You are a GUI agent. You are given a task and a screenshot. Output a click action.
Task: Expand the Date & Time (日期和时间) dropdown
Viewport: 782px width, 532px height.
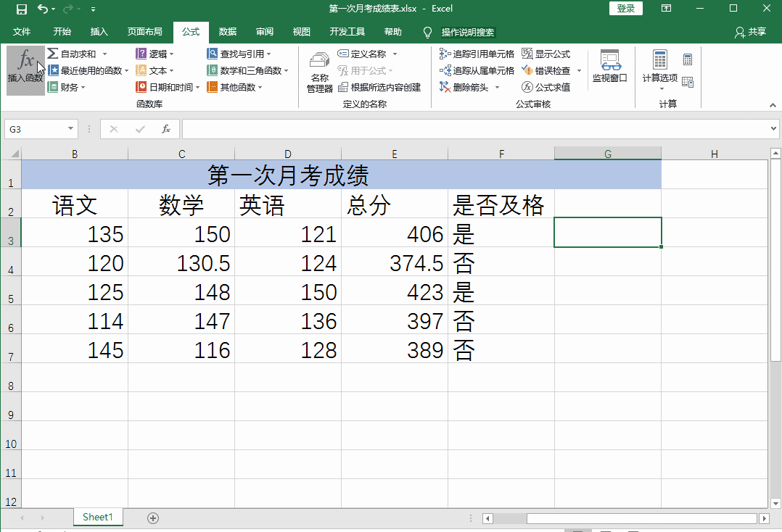[x=168, y=87]
